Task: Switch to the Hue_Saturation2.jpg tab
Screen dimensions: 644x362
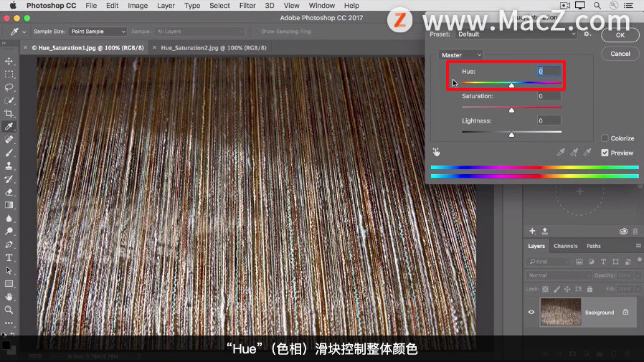Action: (x=214, y=47)
